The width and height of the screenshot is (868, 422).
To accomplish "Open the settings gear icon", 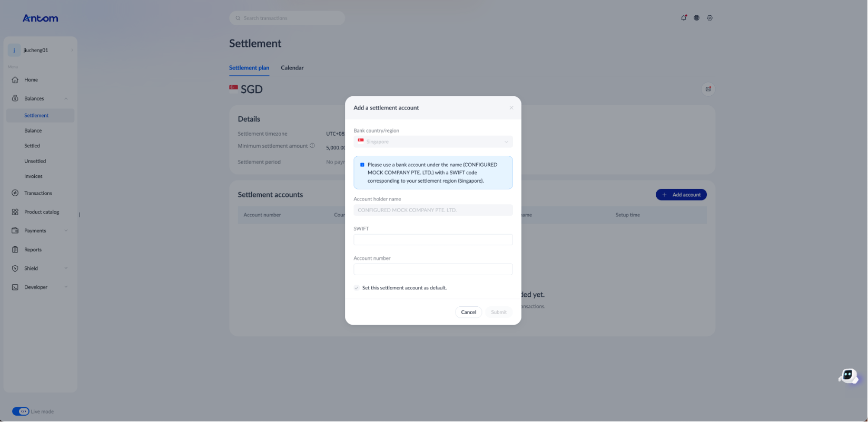I will [709, 18].
